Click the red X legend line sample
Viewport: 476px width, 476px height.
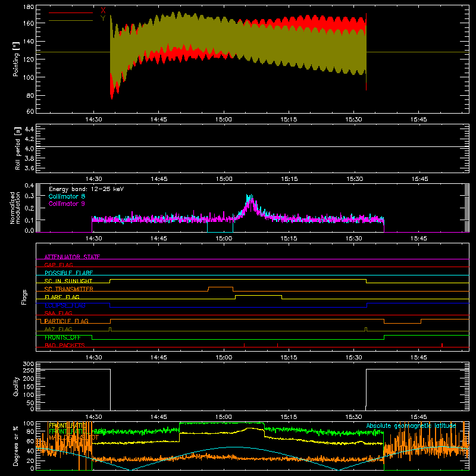click(x=71, y=12)
